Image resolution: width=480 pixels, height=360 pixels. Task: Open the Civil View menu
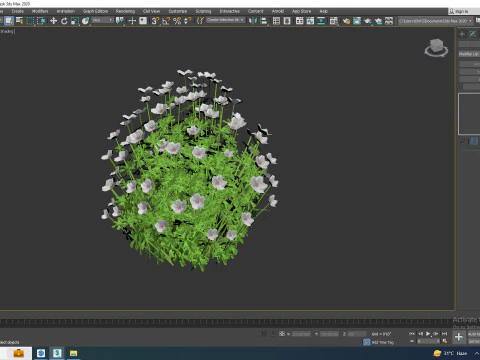coord(151,11)
